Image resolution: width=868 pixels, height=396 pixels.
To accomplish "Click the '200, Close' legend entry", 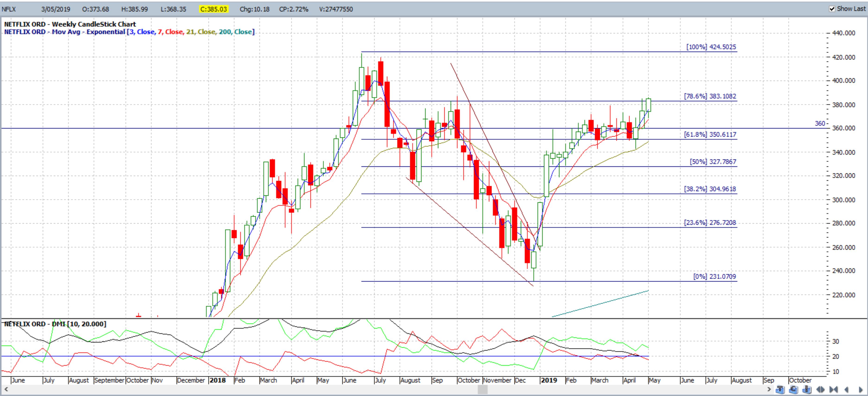I will click(235, 32).
